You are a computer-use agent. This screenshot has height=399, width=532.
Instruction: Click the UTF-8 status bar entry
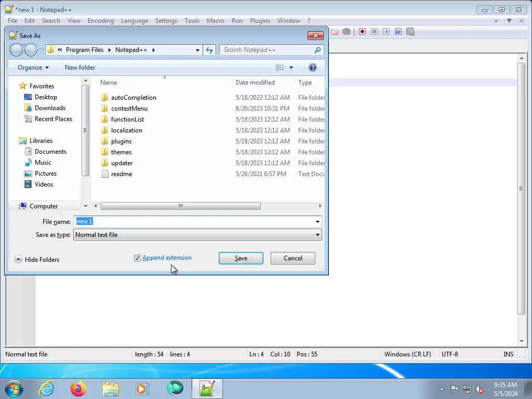pyautogui.click(x=449, y=354)
